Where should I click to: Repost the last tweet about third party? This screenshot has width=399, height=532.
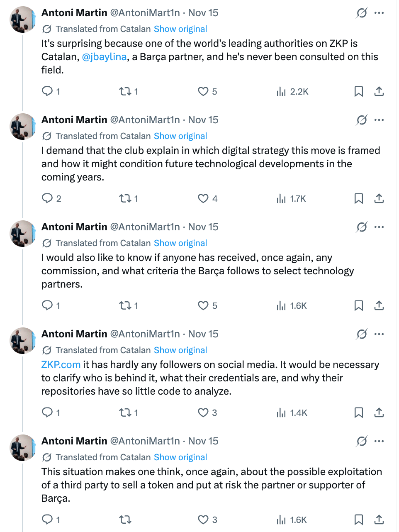tap(125, 520)
